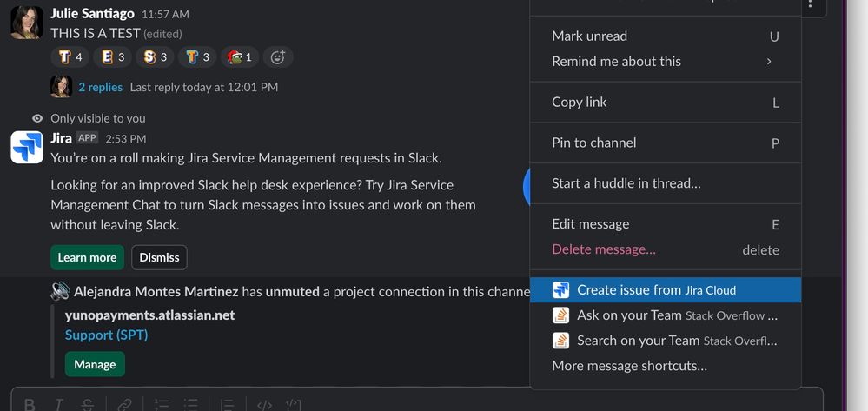Click the Santa frog reaction with count 1
Screen dimensions: 868x411
(x=240, y=57)
